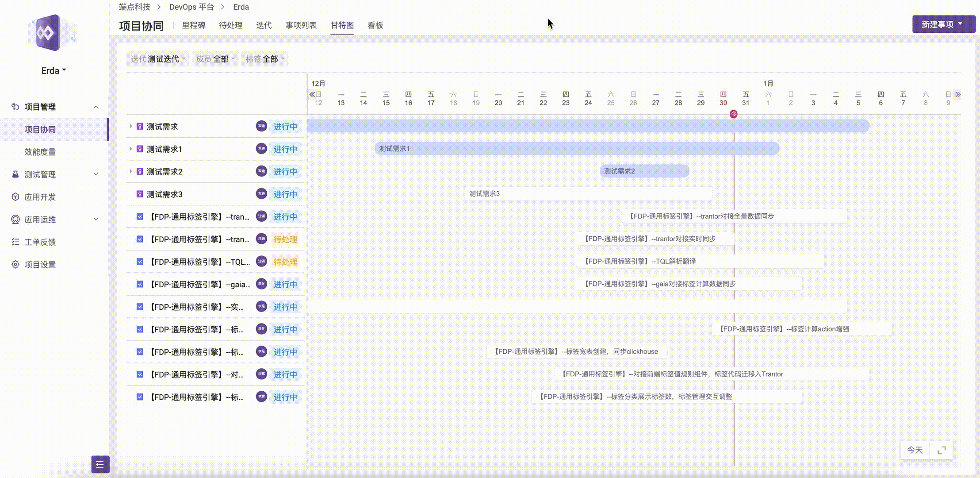Toggle the checkbox for 【FDP-通用标签引擎】--TQL task row

point(140,262)
